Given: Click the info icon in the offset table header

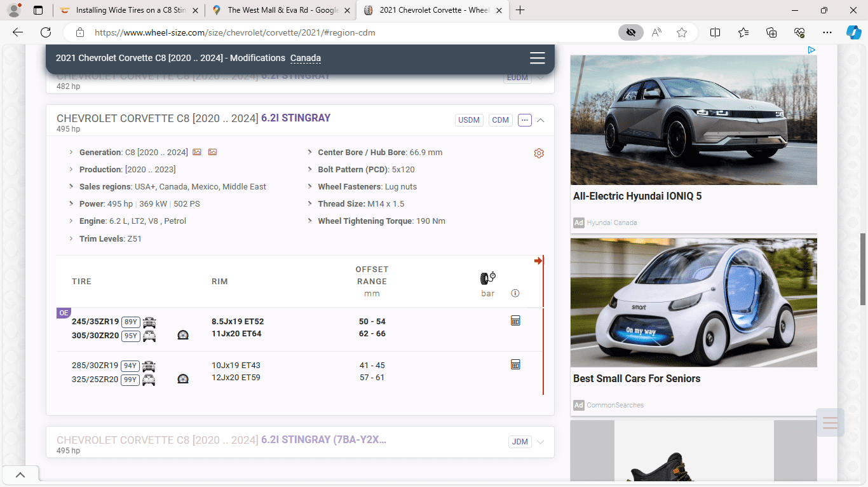Looking at the screenshot, I should (515, 293).
